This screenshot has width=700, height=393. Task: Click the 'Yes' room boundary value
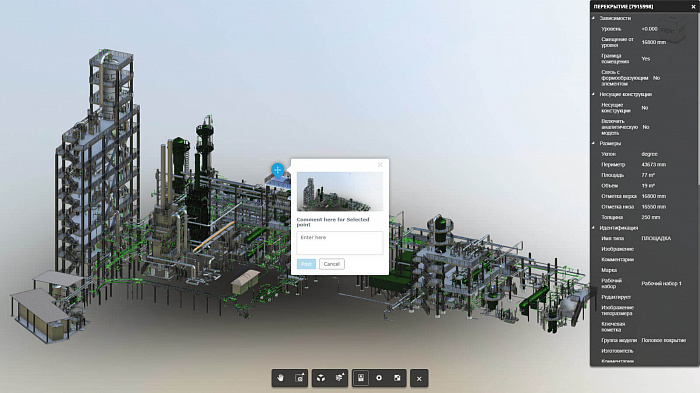(646, 59)
